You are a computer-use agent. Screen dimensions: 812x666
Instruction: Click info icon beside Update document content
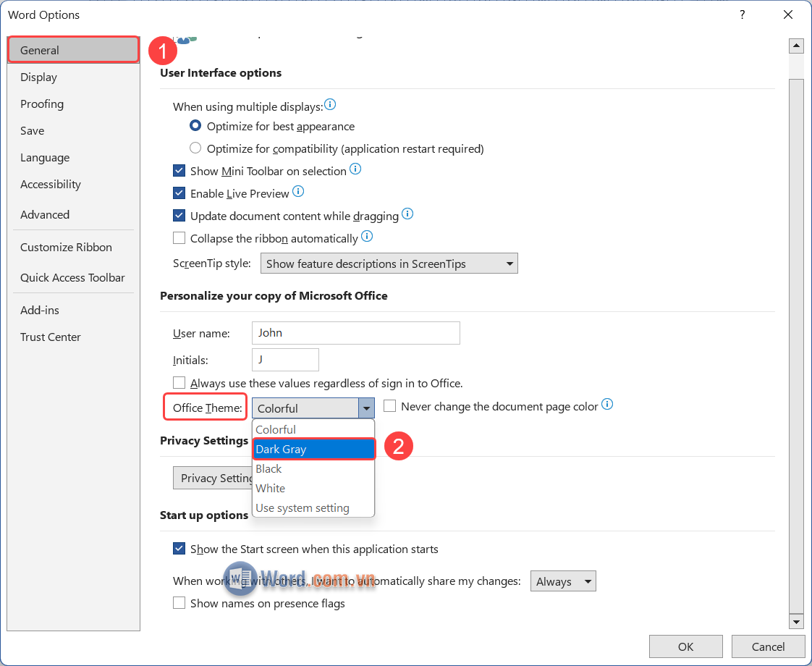coord(407,214)
